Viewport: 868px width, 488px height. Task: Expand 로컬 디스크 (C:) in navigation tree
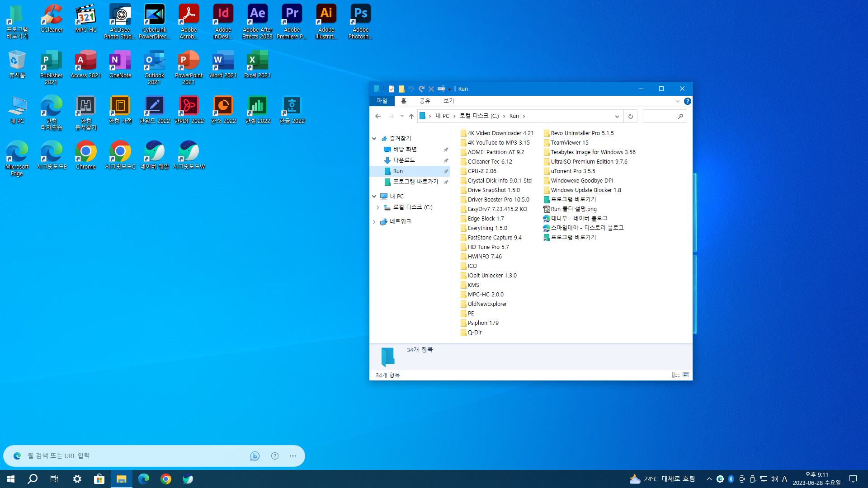point(378,207)
